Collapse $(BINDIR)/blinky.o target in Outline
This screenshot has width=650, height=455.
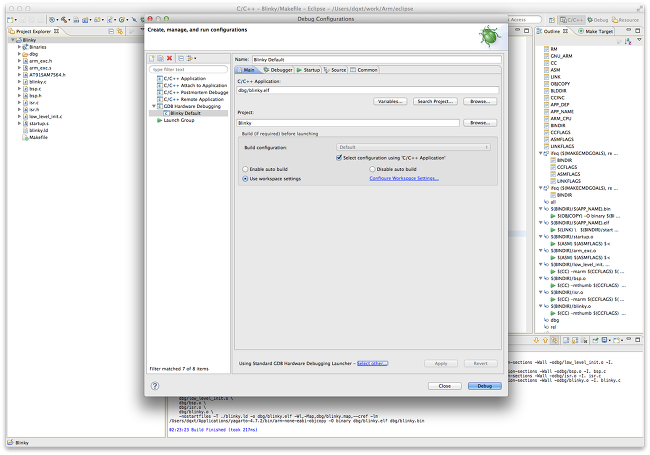coord(541,306)
